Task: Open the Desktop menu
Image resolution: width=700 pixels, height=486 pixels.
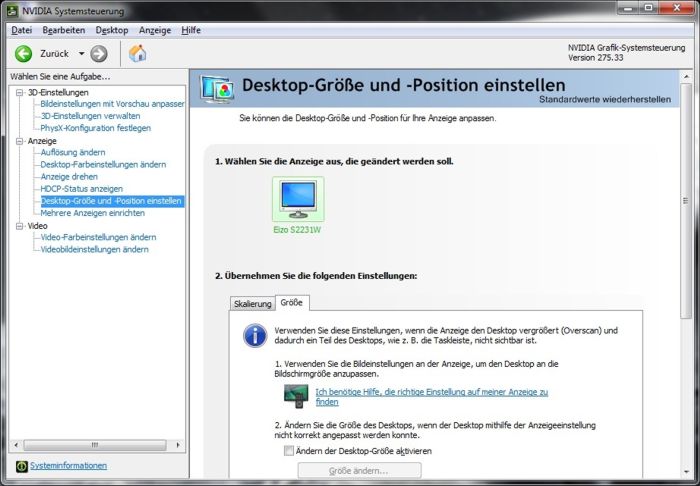Action: 112,30
